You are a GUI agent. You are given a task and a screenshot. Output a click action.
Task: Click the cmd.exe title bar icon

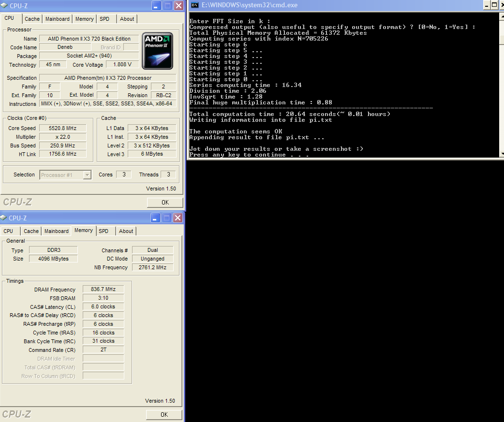[x=195, y=5]
